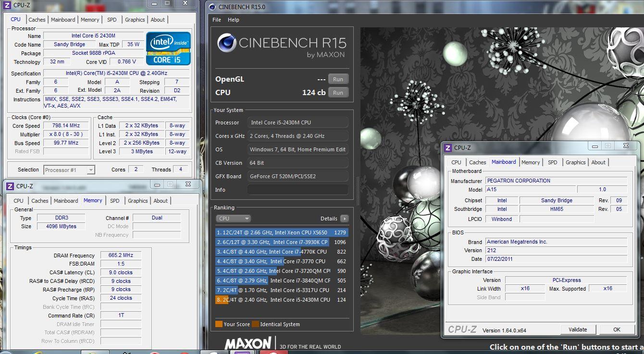Click OK in the CPU-Z Mainboard window
644x354 pixels.
pyautogui.click(x=617, y=330)
